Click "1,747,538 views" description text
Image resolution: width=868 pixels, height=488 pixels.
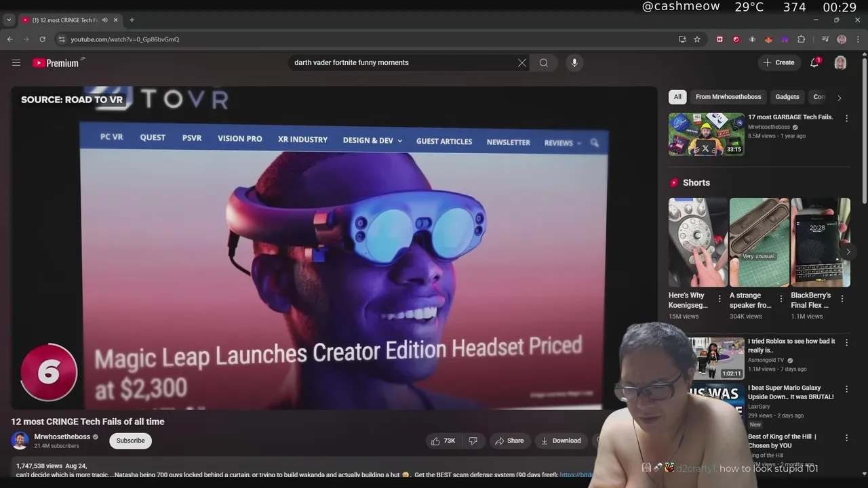pos(39,466)
